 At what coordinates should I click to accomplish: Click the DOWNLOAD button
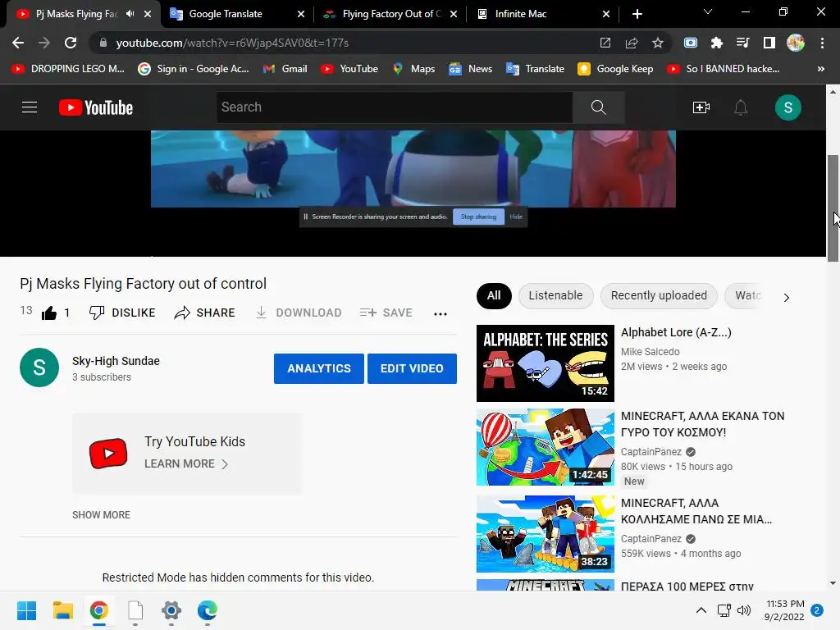299,313
